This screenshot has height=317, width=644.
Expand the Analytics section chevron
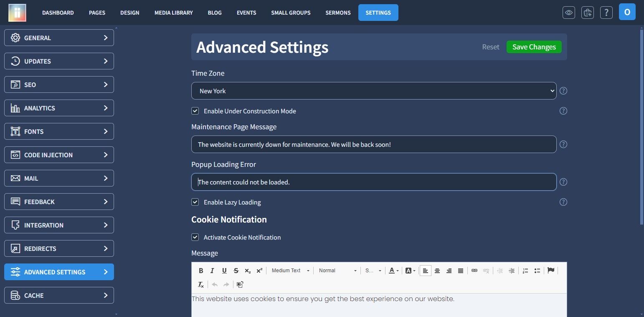pos(106,108)
